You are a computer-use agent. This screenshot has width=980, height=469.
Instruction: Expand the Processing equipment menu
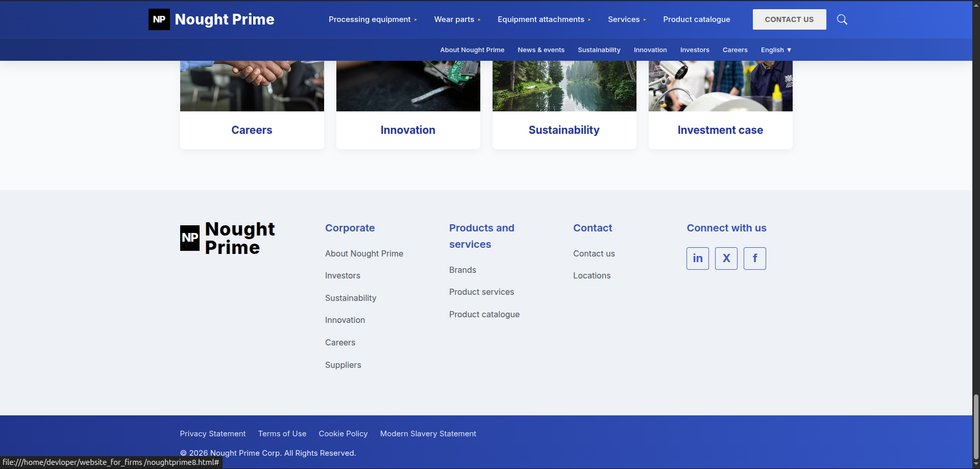pos(373,19)
